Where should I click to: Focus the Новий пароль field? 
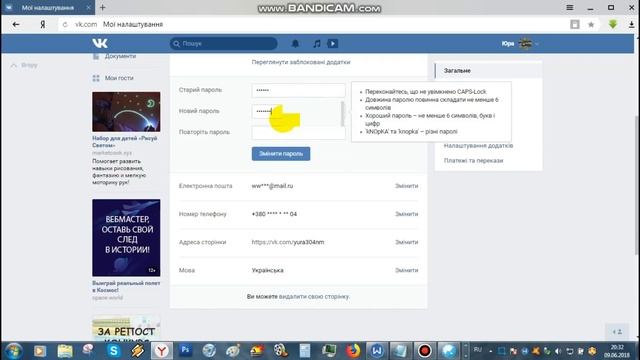coord(298,111)
